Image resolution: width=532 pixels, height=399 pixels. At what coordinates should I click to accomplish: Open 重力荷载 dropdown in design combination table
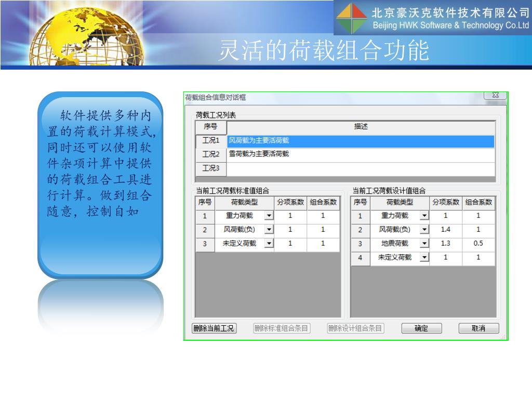(x=424, y=216)
